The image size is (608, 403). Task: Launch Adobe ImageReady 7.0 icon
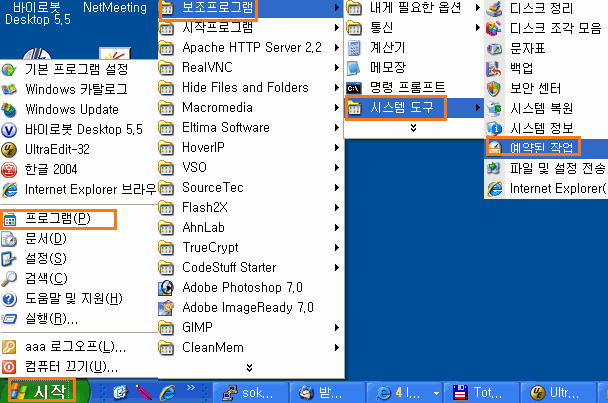click(166, 308)
